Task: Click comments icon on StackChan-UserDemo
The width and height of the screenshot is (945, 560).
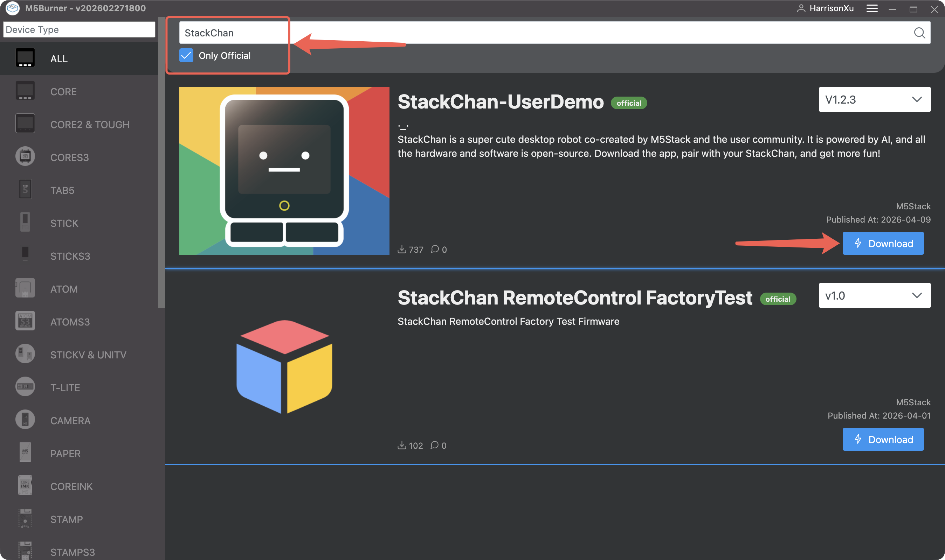Action: click(x=435, y=249)
